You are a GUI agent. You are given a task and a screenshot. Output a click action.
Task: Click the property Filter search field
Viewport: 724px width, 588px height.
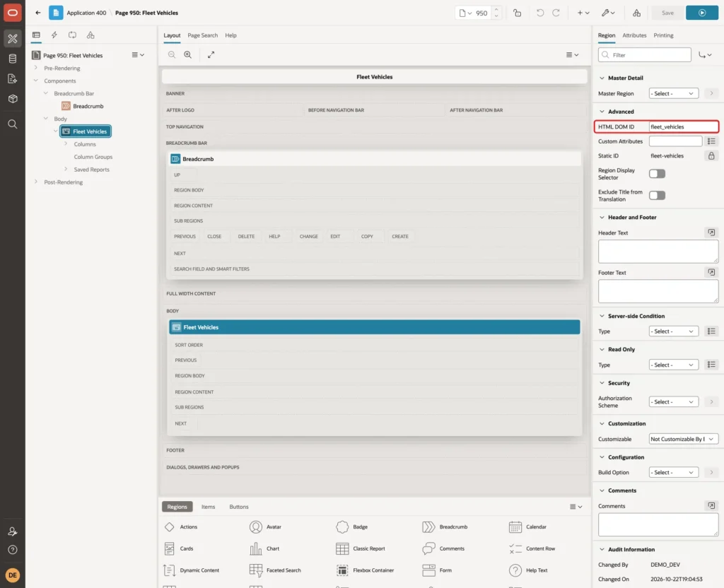645,55
